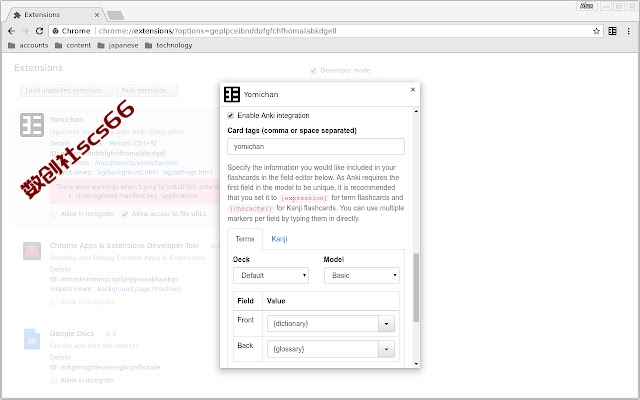The image size is (640, 400).
Task: Click the Card tags input field
Action: point(316,147)
